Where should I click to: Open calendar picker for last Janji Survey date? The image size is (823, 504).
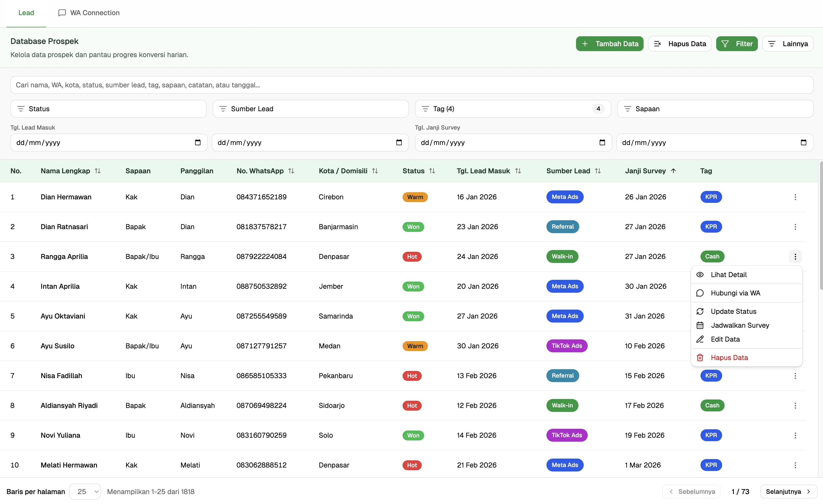[803, 143]
